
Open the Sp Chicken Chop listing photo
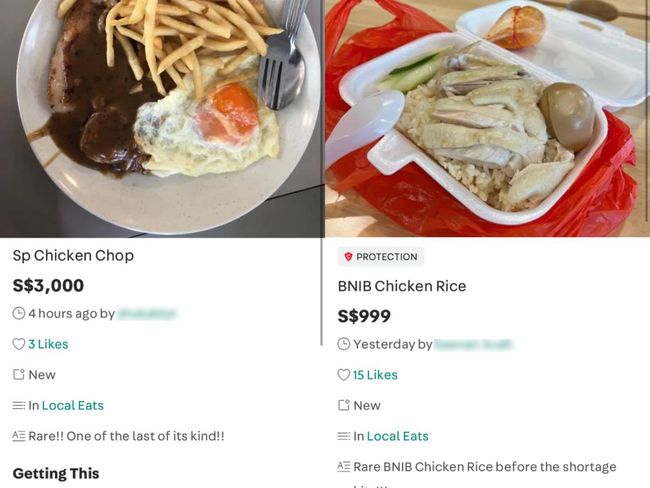161,119
